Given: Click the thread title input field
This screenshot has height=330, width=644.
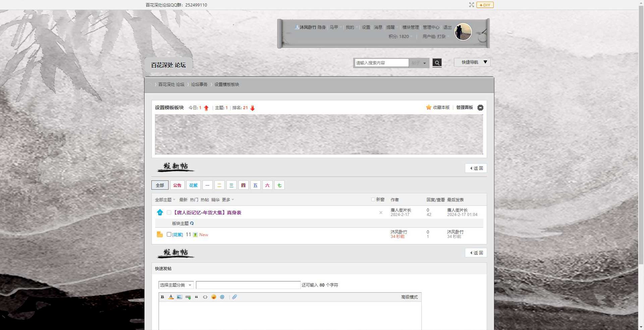Looking at the screenshot, I should 248,285.
